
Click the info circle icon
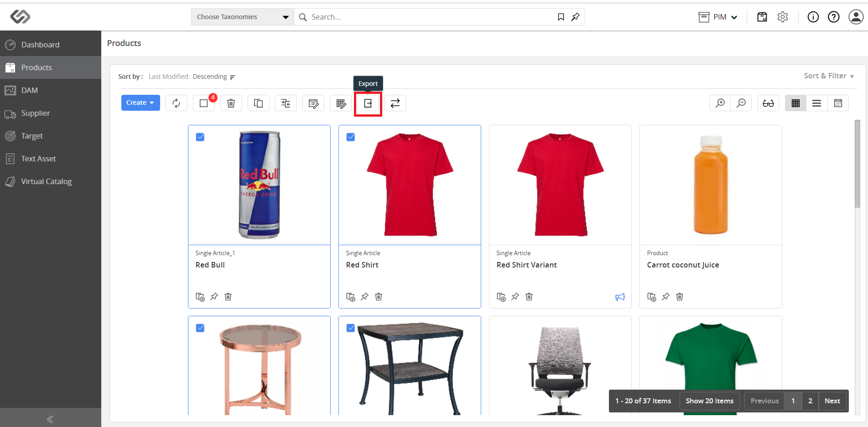click(813, 17)
